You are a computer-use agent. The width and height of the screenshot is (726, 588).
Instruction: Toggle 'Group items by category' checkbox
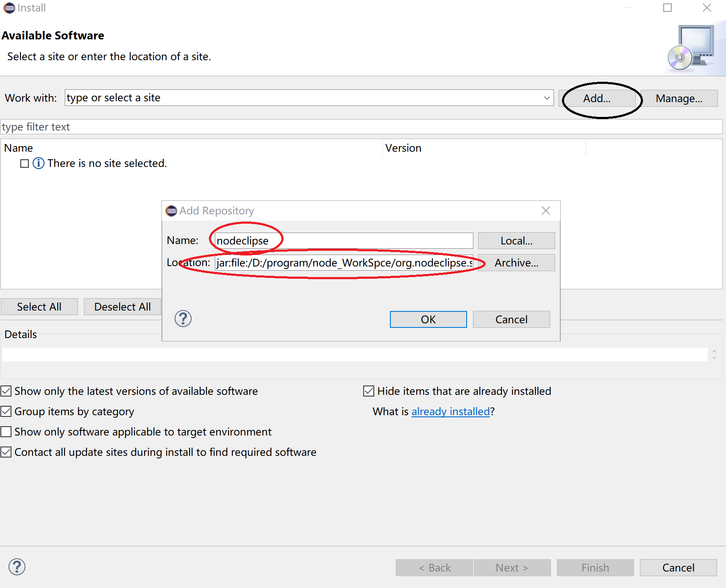click(x=6, y=411)
